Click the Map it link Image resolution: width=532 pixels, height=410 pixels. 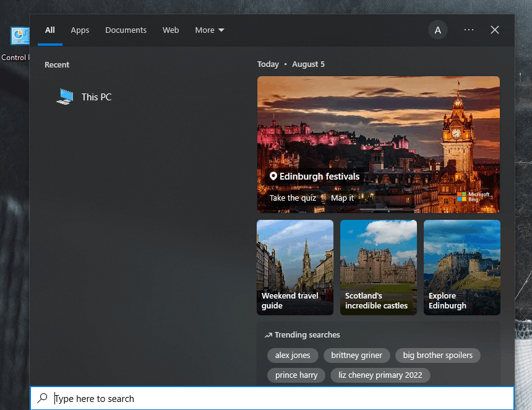coord(342,198)
